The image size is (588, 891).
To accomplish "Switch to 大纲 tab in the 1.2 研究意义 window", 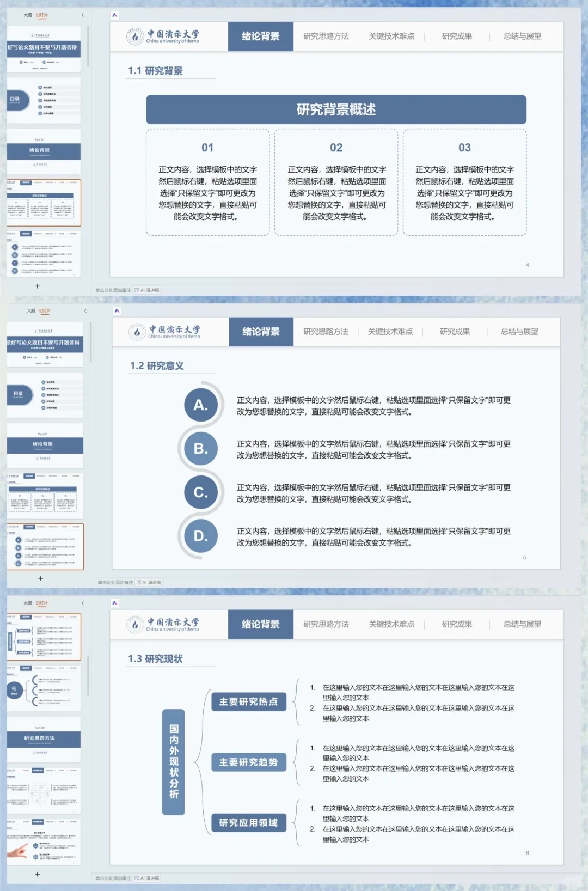I will (31, 311).
